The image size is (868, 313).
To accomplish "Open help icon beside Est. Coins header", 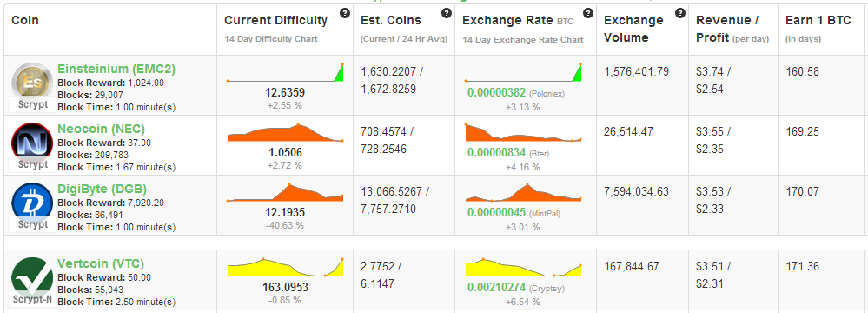I will point(447,13).
